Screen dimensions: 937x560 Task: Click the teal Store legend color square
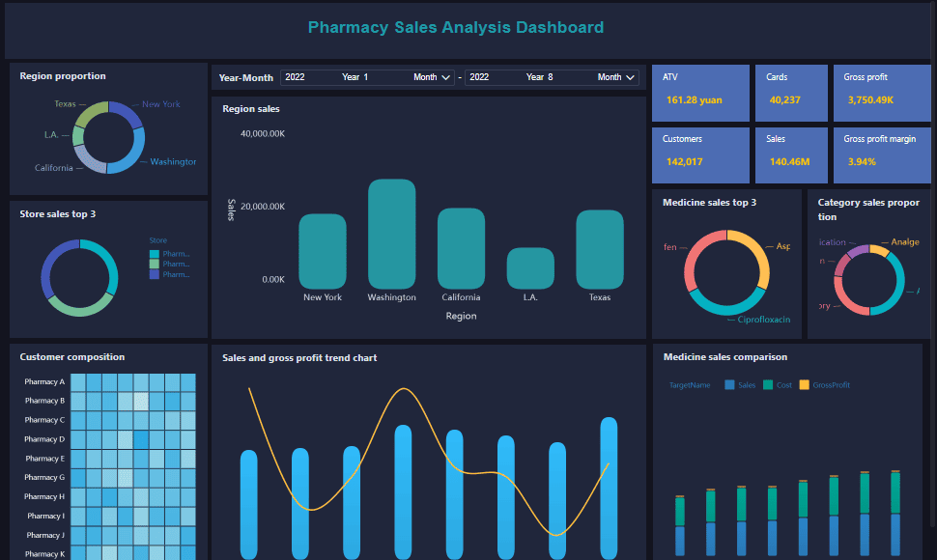[x=154, y=254]
